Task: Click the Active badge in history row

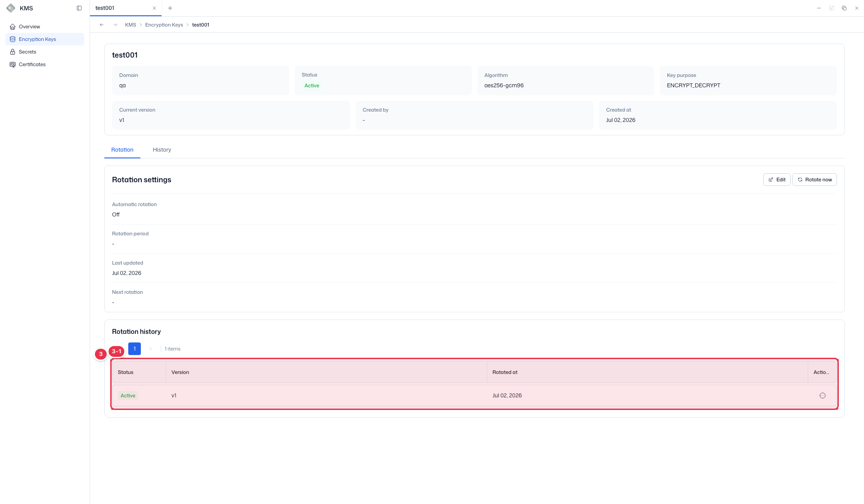Action: click(128, 396)
